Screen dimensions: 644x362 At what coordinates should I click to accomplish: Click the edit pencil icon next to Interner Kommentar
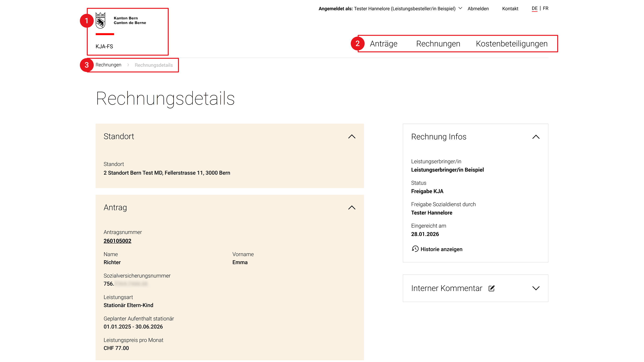[x=492, y=288]
